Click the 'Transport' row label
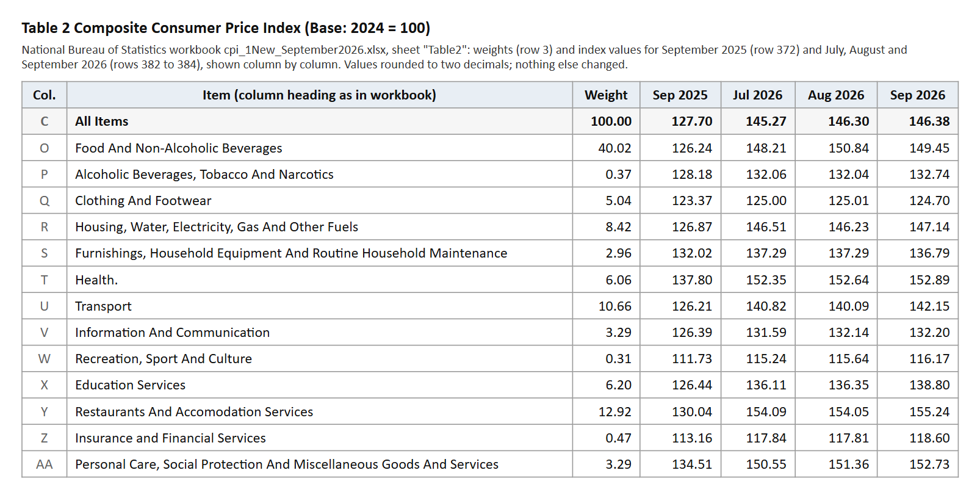 click(103, 306)
